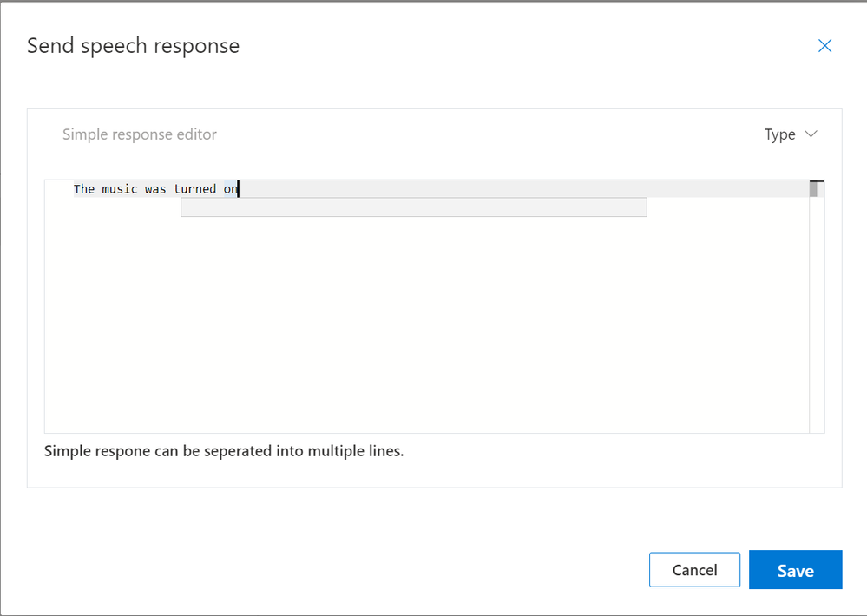Click the "Send speech response" dialog title
The width and height of the screenshot is (867, 616).
click(133, 46)
